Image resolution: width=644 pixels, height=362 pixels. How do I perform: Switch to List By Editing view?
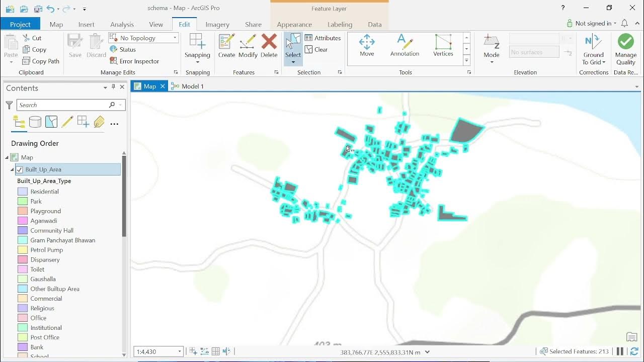point(67,122)
